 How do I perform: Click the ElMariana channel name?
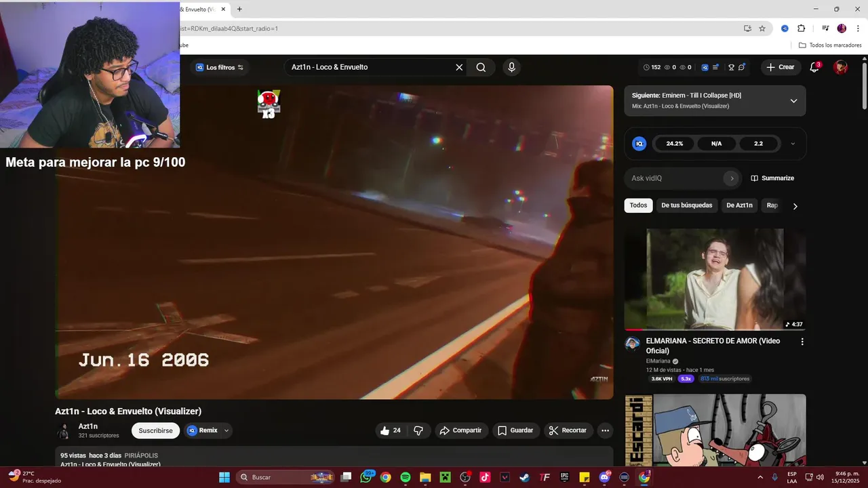(x=658, y=361)
